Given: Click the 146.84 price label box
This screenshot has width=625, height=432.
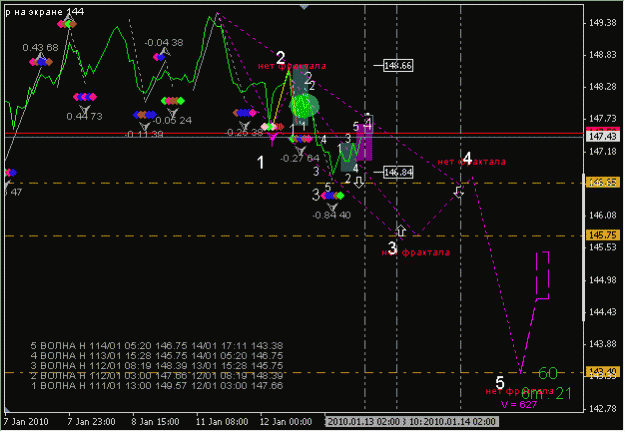Looking at the screenshot, I should coord(398,172).
